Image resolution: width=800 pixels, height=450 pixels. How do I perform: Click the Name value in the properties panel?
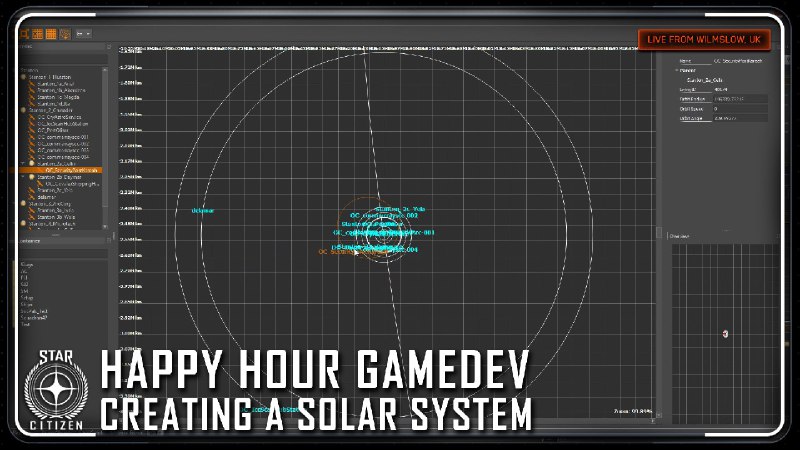coord(738,61)
